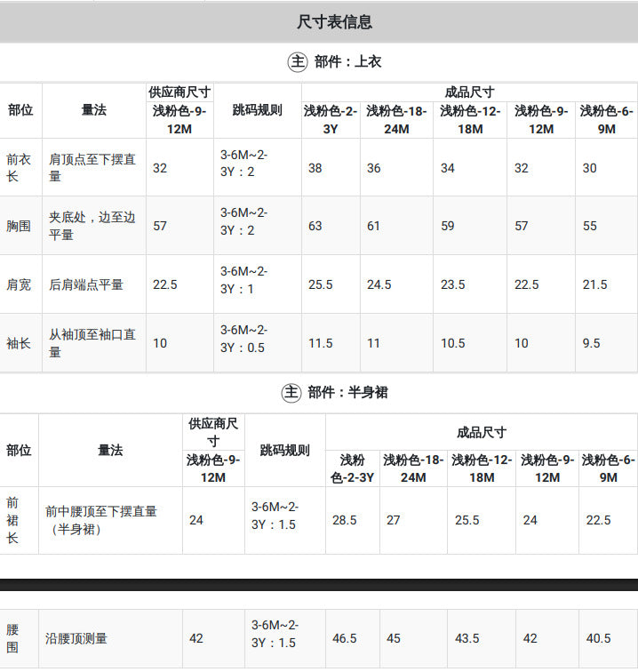Click value 61 in 胸围 row
The image size is (638, 672).
373,226
